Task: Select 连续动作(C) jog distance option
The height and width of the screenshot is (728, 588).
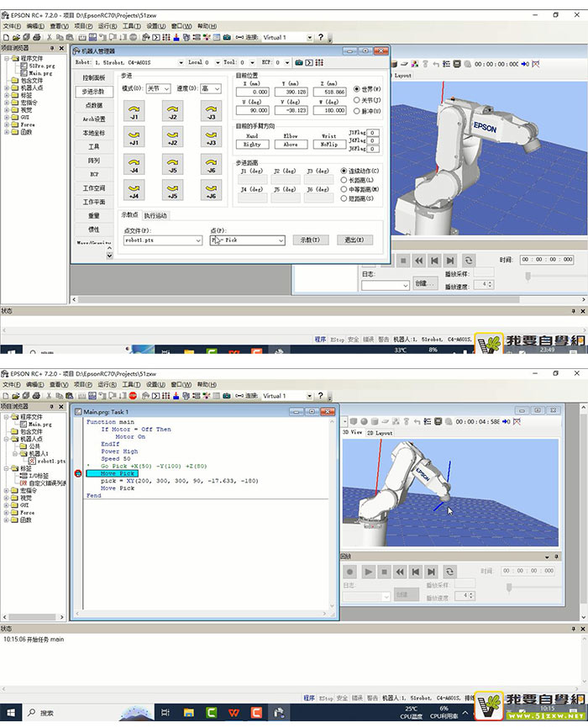Action: pos(344,171)
